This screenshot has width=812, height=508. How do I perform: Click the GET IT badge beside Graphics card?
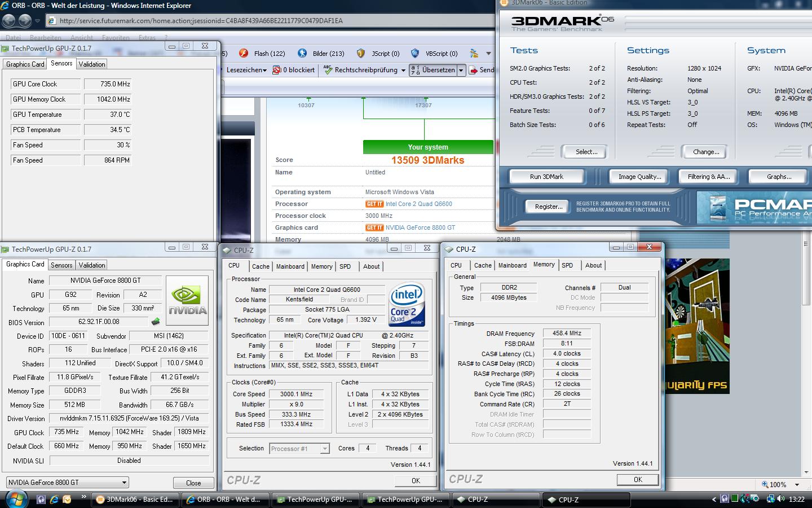coord(374,227)
